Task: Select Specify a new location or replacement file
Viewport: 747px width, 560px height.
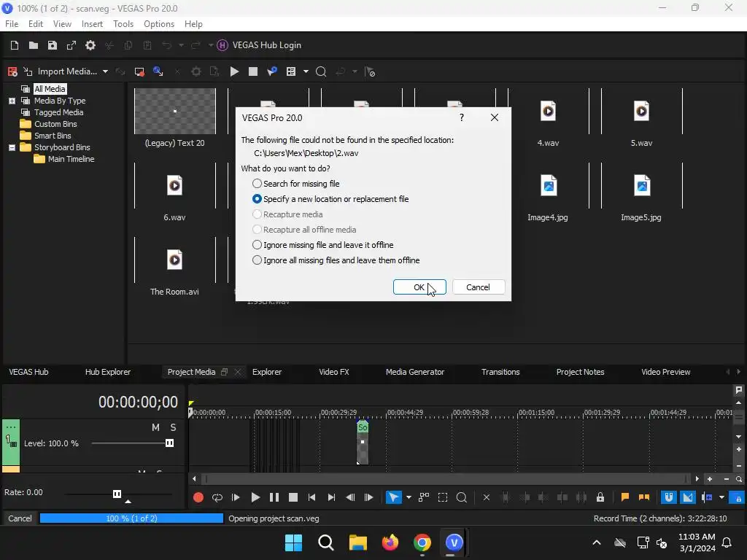Action: click(x=330, y=199)
